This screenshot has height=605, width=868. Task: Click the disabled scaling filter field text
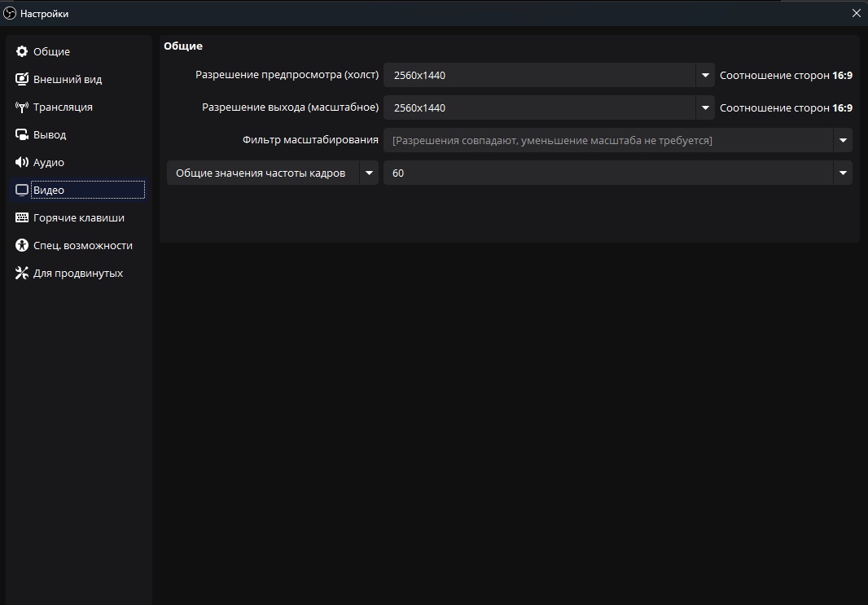[552, 141]
